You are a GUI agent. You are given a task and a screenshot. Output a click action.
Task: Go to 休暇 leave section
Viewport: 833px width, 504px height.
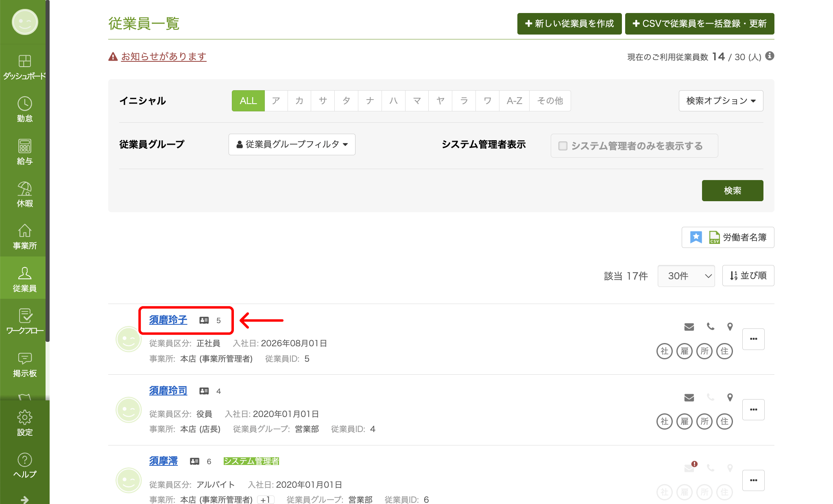point(24,194)
